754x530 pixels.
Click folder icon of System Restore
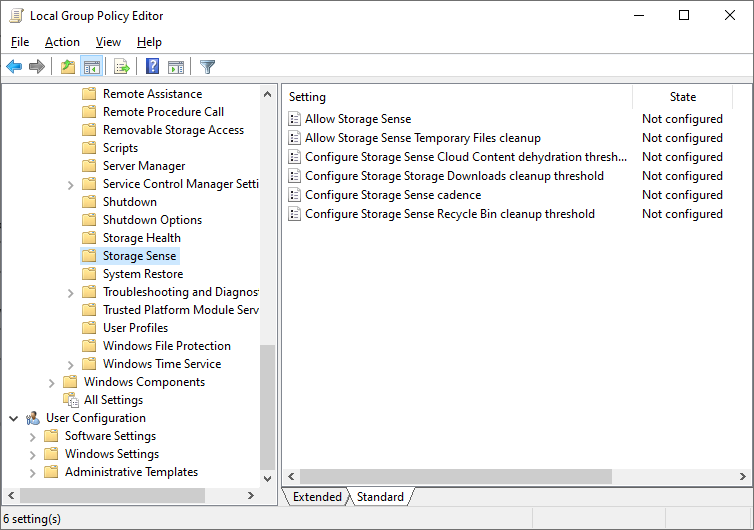(89, 274)
